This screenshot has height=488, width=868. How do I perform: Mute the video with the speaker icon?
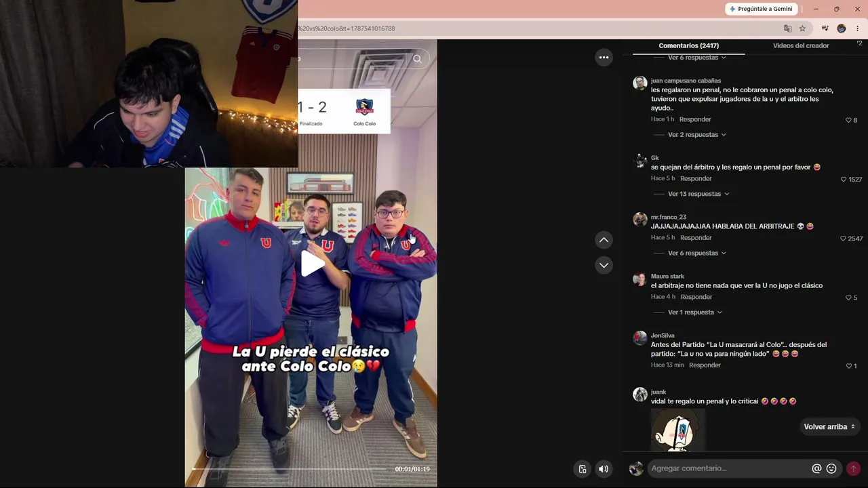(x=604, y=469)
